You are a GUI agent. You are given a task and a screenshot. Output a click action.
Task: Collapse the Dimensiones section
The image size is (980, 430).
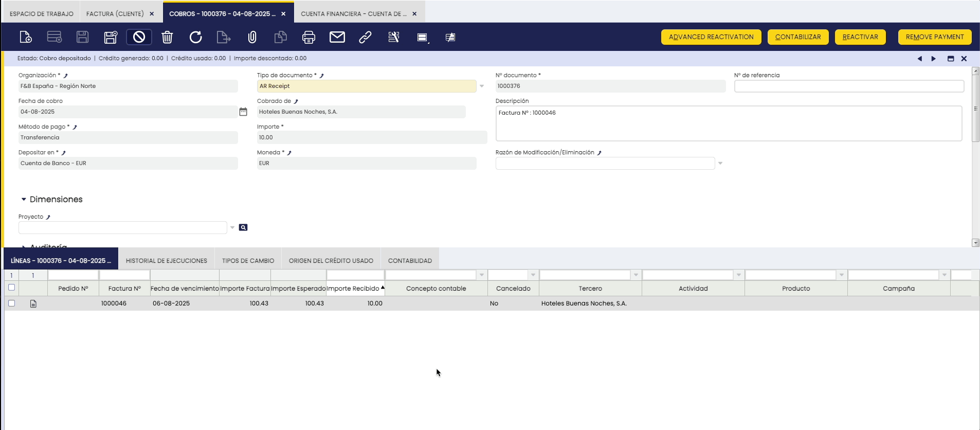[24, 199]
